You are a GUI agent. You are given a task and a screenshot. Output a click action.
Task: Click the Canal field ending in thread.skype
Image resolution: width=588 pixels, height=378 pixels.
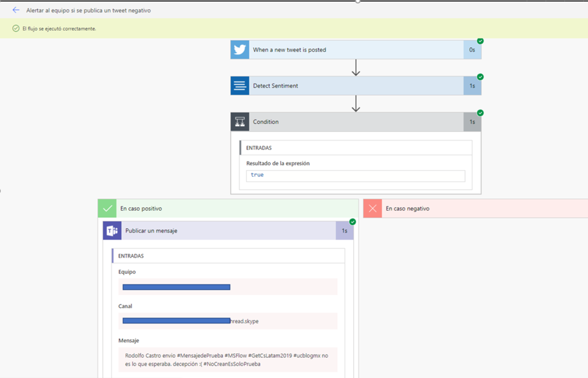click(x=228, y=321)
